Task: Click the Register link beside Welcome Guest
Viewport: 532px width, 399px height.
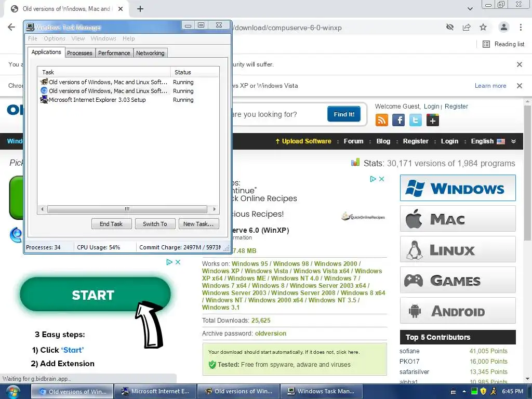Action: [x=456, y=107]
